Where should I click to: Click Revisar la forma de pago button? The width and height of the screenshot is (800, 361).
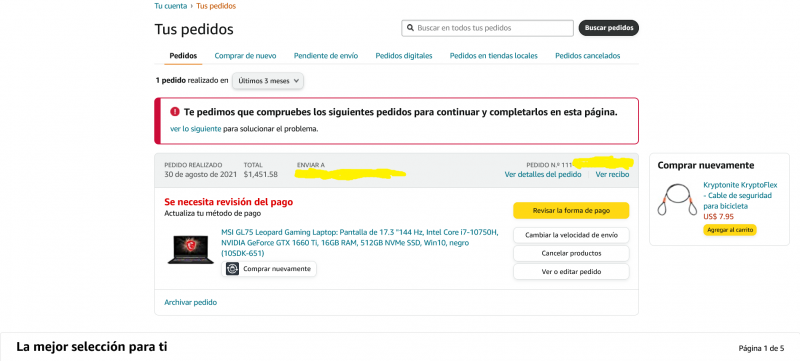coord(571,211)
